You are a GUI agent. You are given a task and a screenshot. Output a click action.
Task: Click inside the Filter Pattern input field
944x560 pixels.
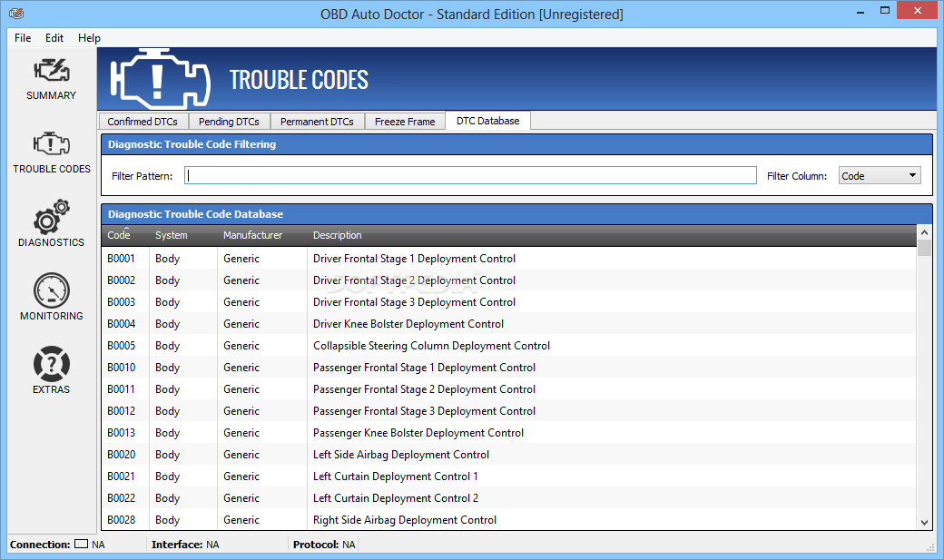470,175
